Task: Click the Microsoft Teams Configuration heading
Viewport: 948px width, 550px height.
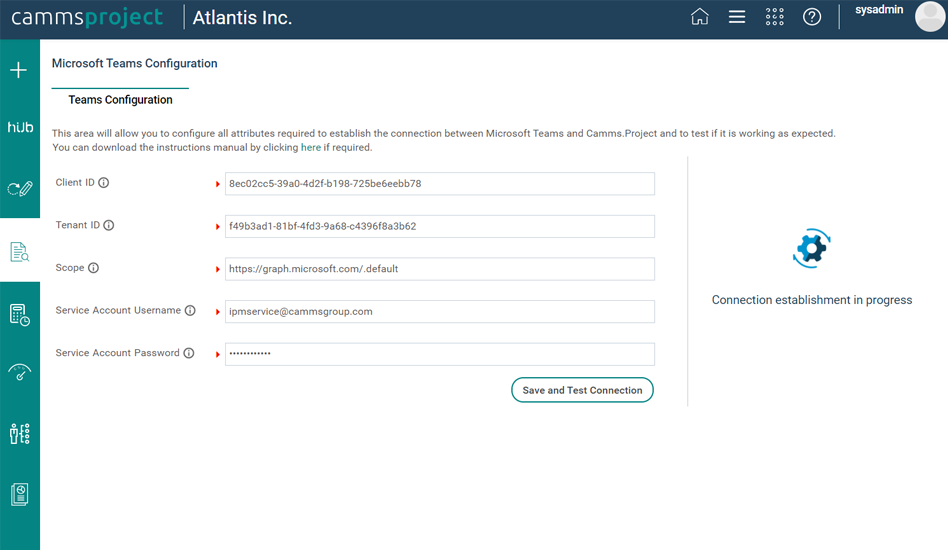Action: pyautogui.click(x=134, y=63)
